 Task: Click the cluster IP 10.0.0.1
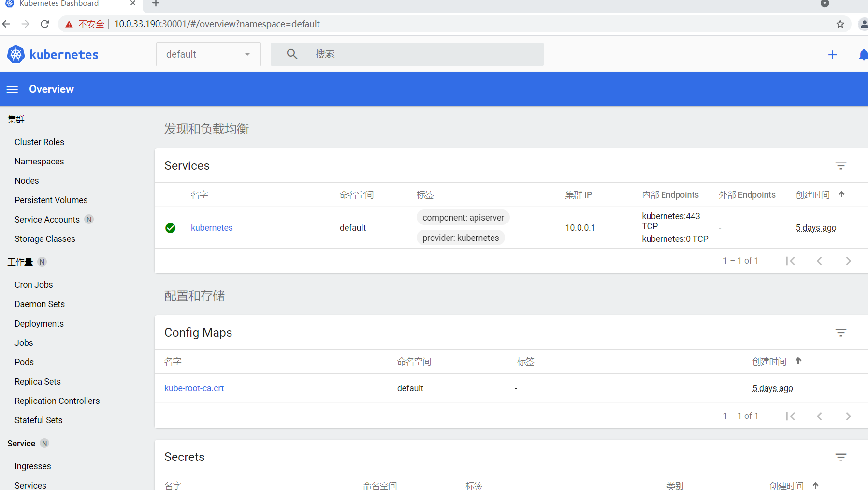coord(580,228)
